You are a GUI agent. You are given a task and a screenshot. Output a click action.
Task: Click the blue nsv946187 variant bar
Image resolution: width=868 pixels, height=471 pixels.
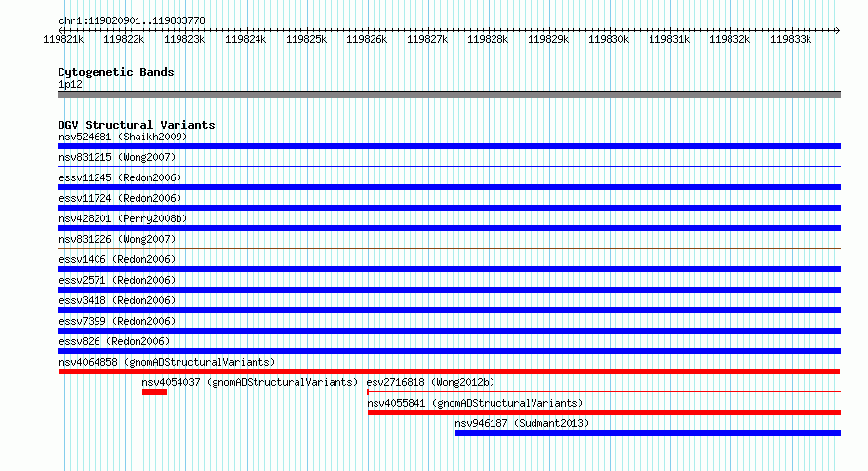[648, 433]
